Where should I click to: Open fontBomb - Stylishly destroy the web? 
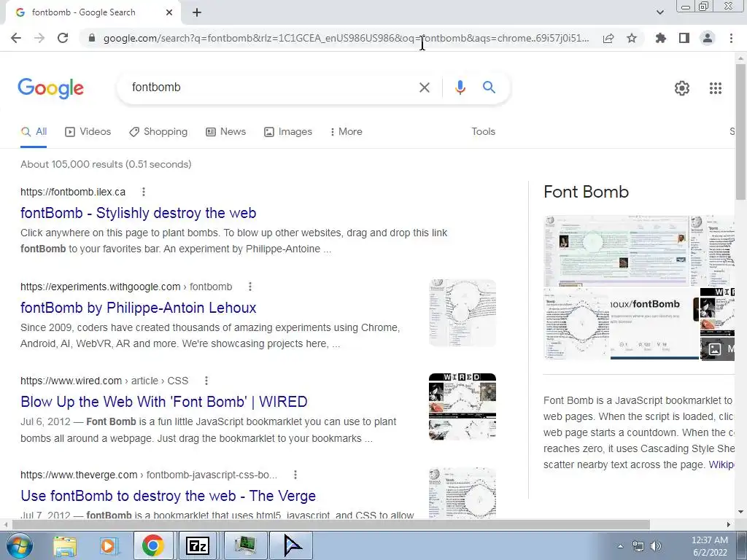(138, 213)
